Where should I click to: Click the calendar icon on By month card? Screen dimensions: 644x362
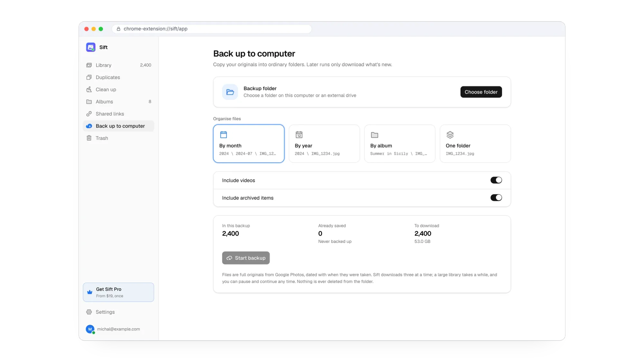tap(223, 135)
